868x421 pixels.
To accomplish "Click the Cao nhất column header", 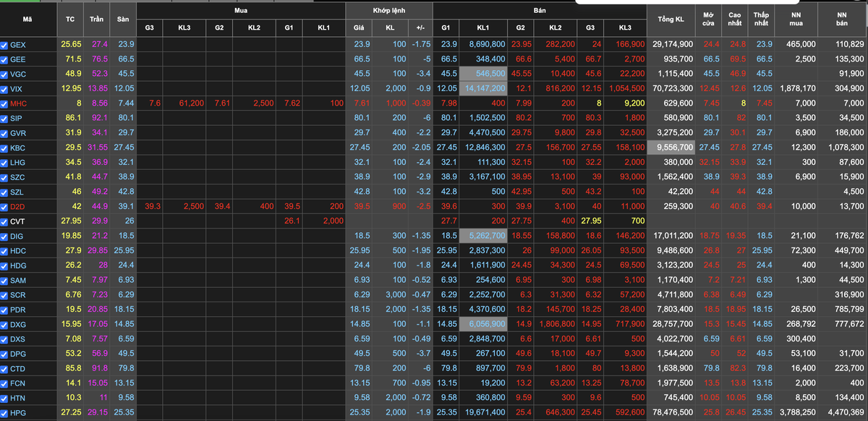I will [x=735, y=19].
